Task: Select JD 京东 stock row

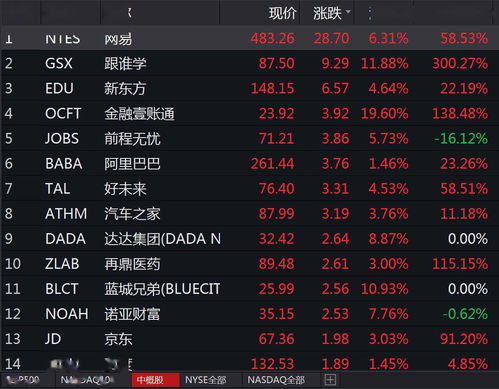Action: [248, 339]
